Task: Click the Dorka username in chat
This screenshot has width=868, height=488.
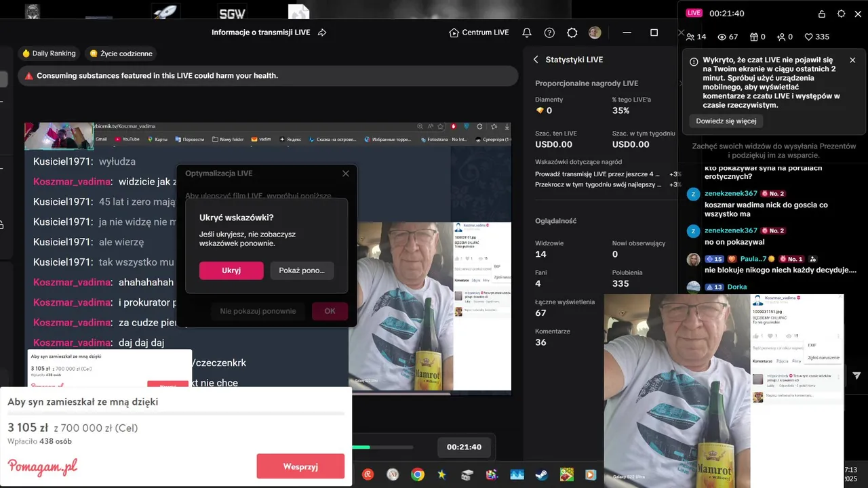Action: coord(737,287)
